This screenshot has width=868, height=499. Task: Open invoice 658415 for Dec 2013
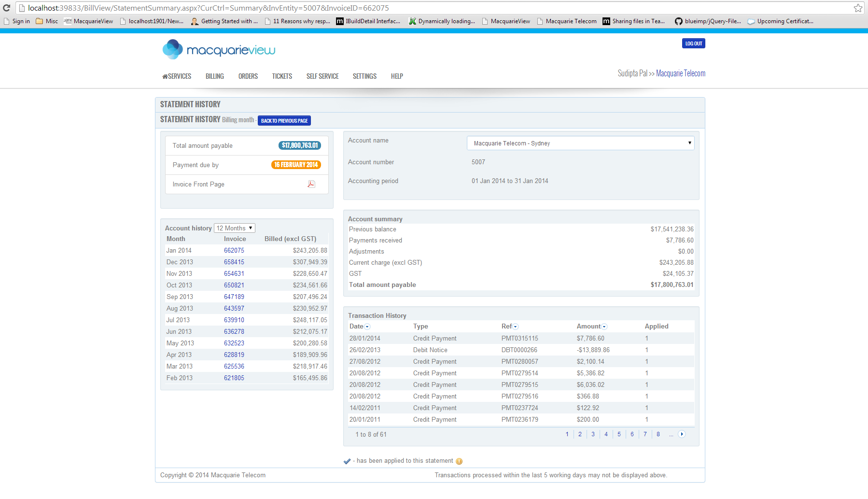click(234, 262)
